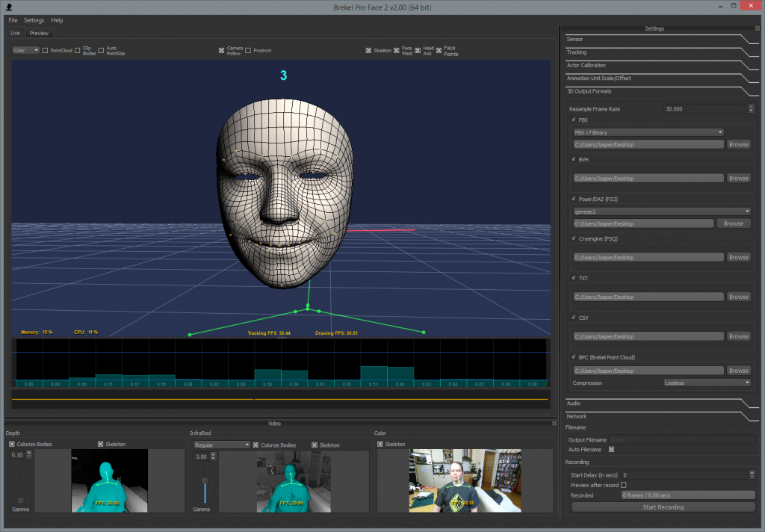Click Browse for the Cryengine path
This screenshot has width=765, height=532.
coord(738,257)
